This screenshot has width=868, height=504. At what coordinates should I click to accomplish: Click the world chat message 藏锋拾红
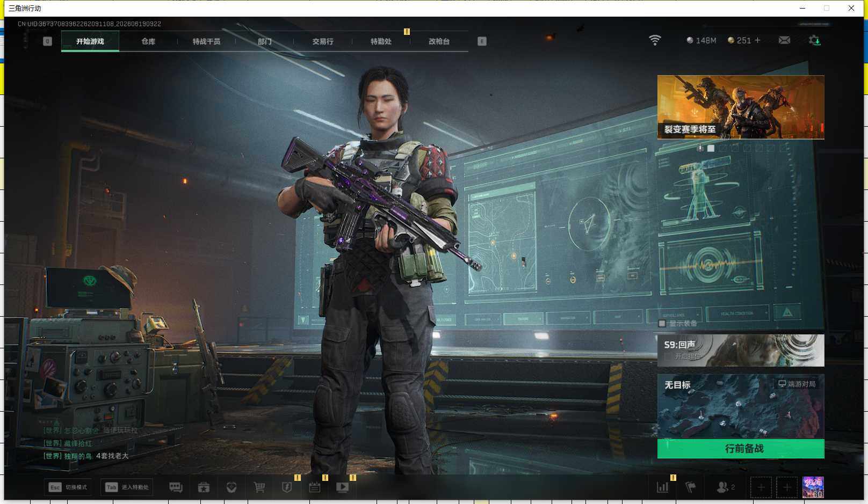68,443
